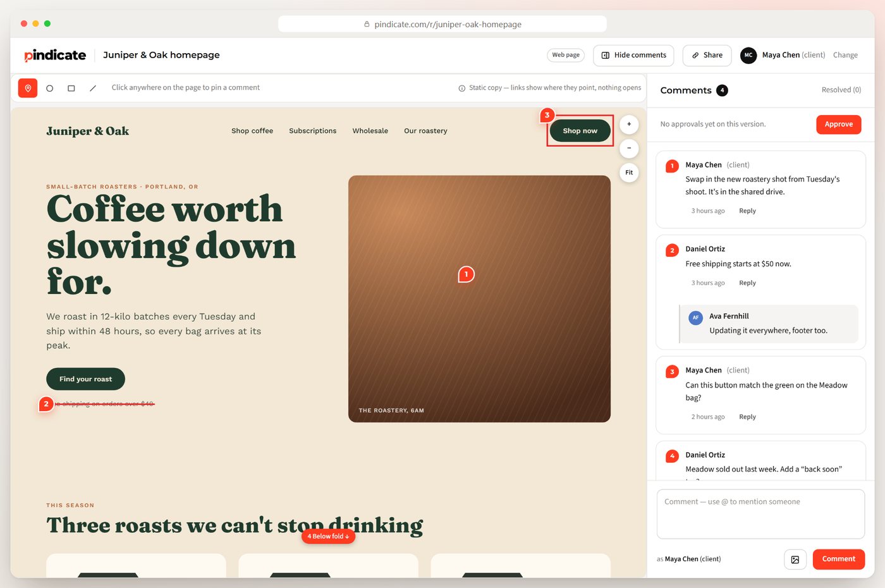Click Ava Fernhill's avatar in reply
Screen dimensions: 885x588
[x=696, y=318]
